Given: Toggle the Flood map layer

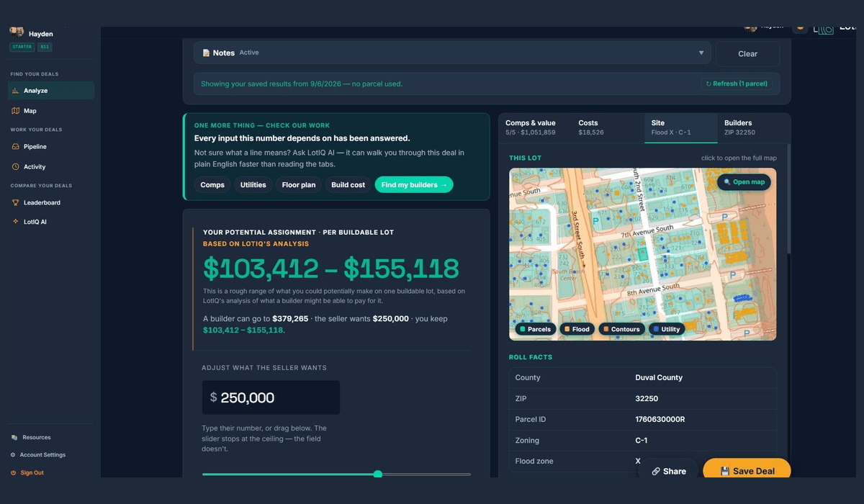Looking at the screenshot, I should [577, 329].
